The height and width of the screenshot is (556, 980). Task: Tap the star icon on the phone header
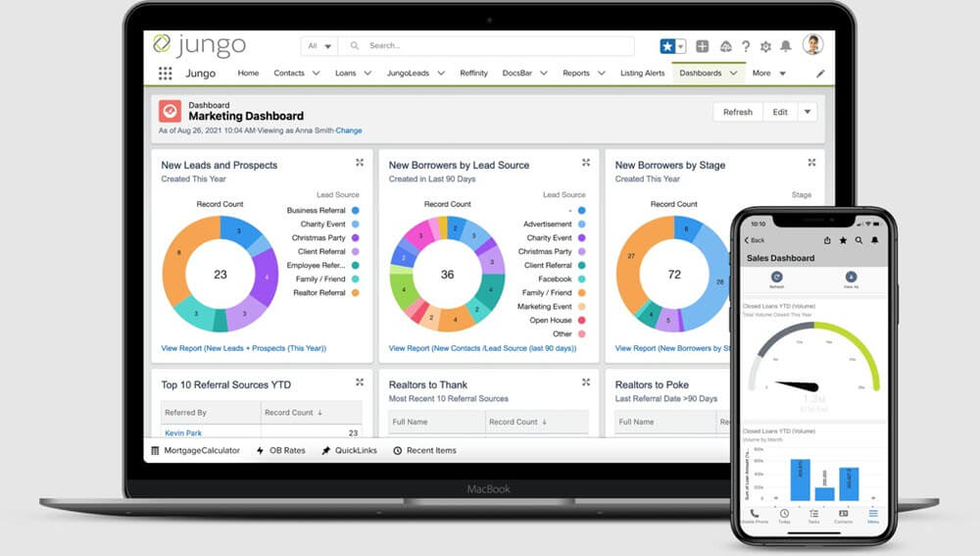point(843,240)
